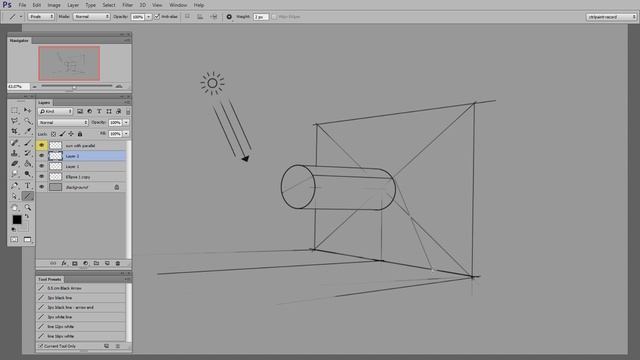Image resolution: width=640 pixels, height=360 pixels.
Task: Open the Layer menu
Action: tap(73, 5)
